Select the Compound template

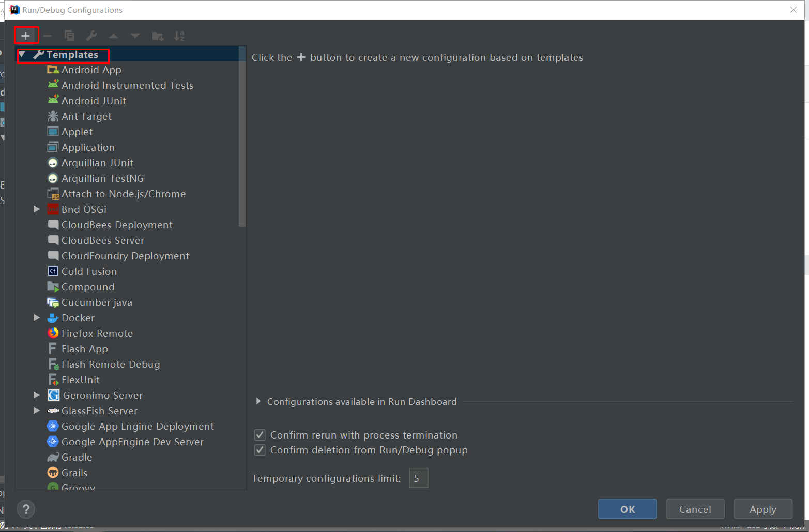pos(88,287)
